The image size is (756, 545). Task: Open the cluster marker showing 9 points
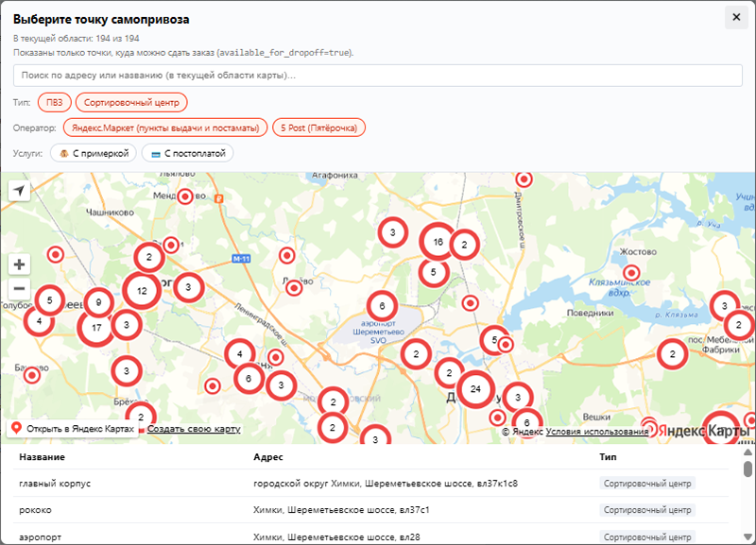coord(99,302)
